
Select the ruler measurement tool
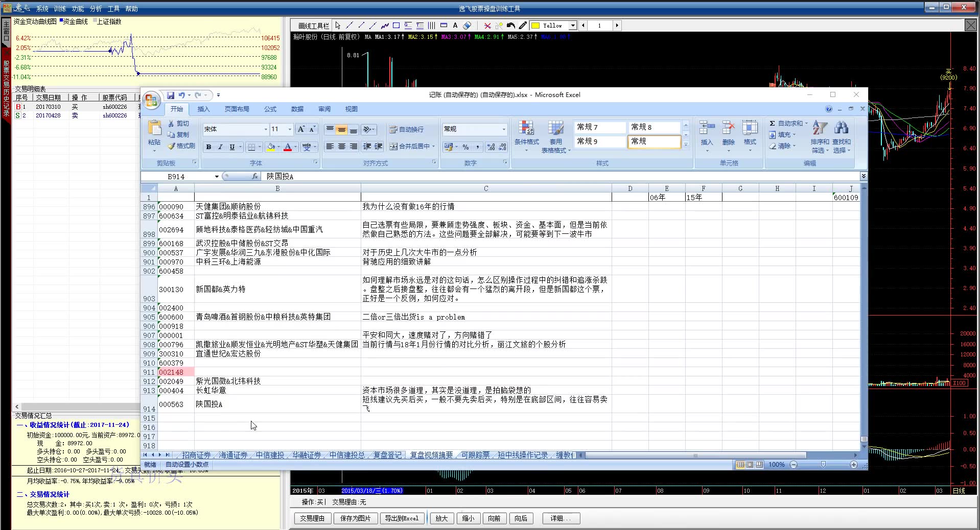tap(443, 26)
